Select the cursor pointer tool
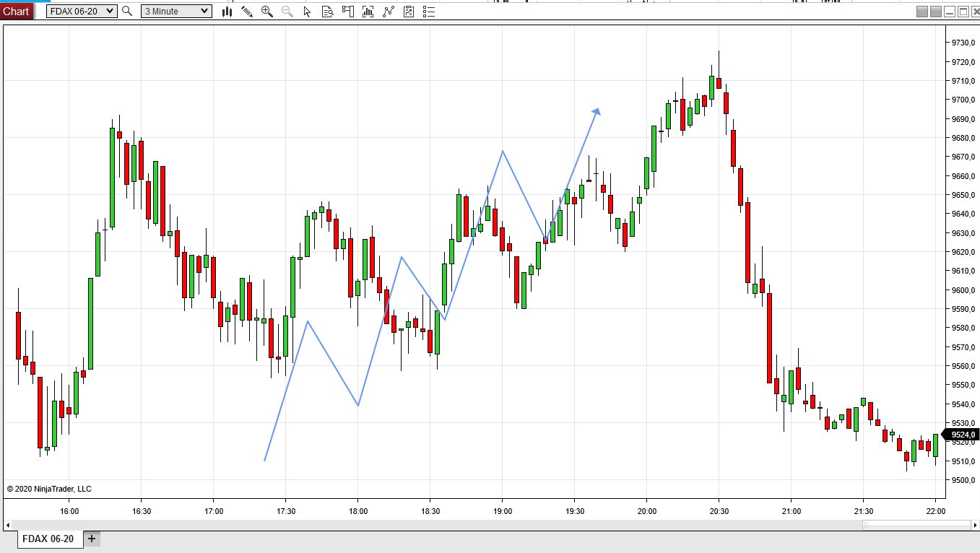Viewport: 980px width, 553px height. 308,11
